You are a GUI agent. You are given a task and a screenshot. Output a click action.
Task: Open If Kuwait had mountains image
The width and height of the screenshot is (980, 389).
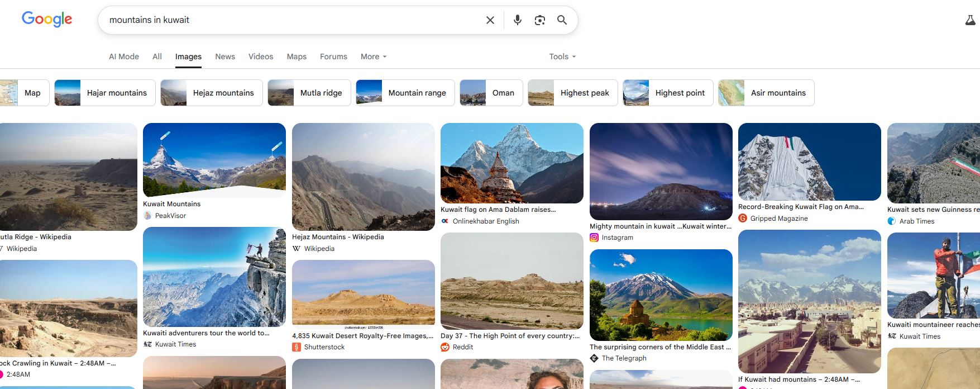click(810, 301)
